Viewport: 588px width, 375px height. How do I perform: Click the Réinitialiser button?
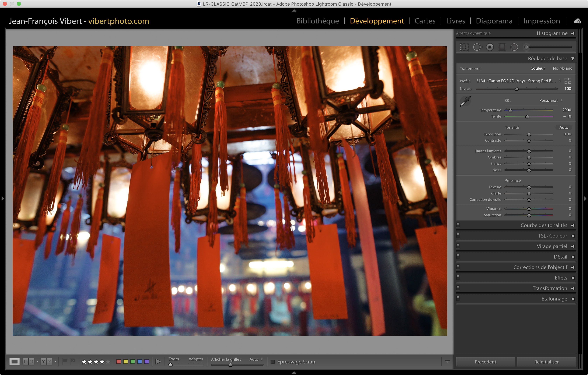(x=546, y=362)
